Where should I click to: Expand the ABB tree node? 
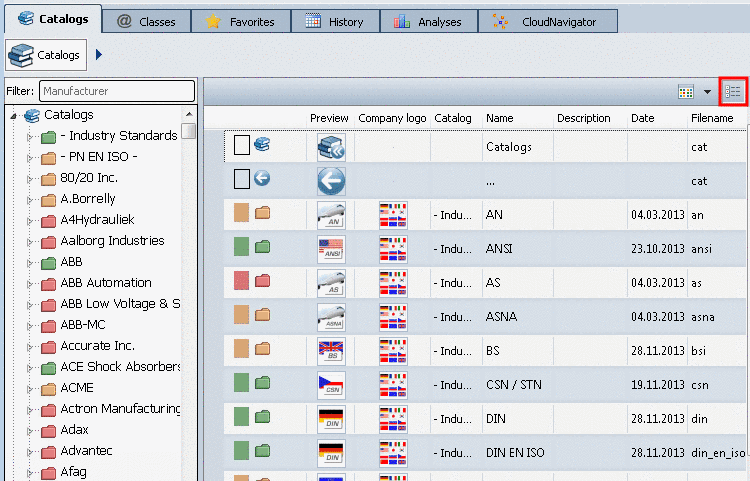pyautogui.click(x=30, y=262)
